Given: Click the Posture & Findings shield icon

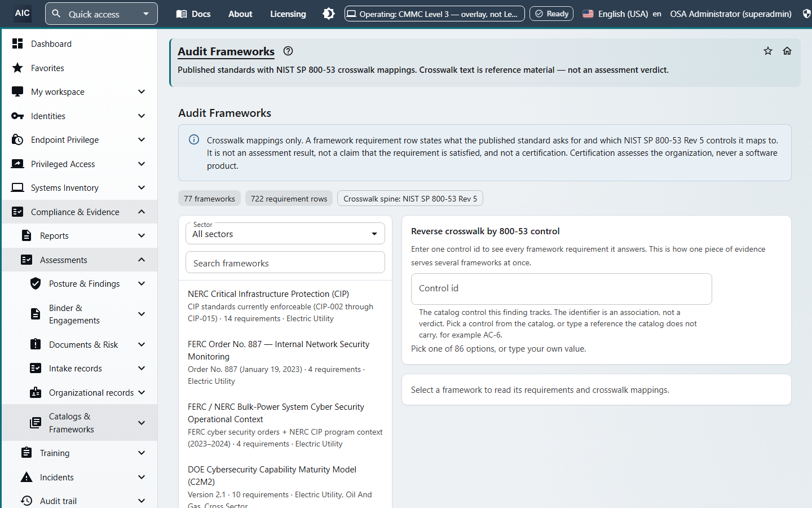Looking at the screenshot, I should click(36, 283).
